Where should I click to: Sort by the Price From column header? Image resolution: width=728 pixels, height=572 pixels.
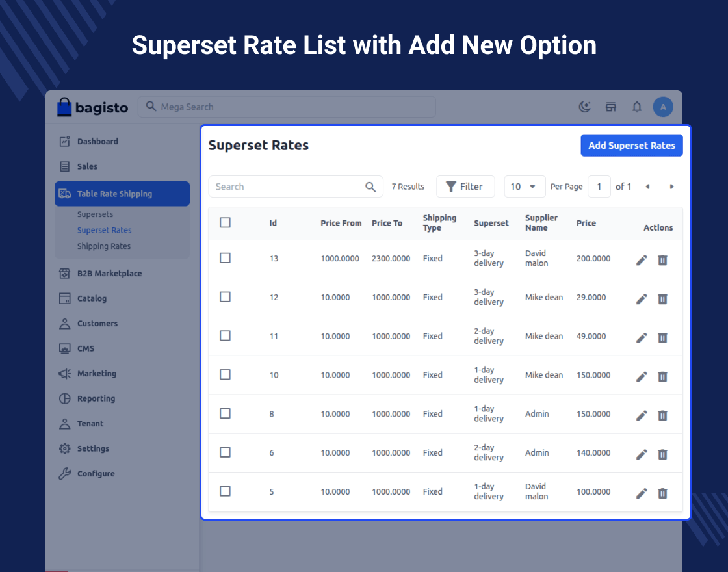[x=341, y=224]
